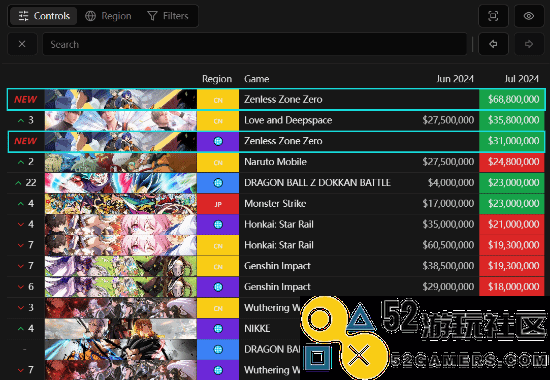Open the Filters tab
Viewport: 550px width, 380px height.
coord(168,16)
